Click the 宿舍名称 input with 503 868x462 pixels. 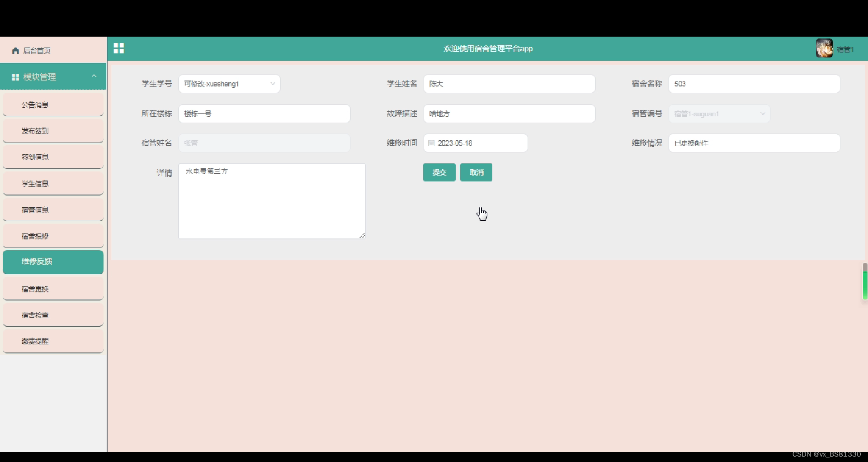754,84
